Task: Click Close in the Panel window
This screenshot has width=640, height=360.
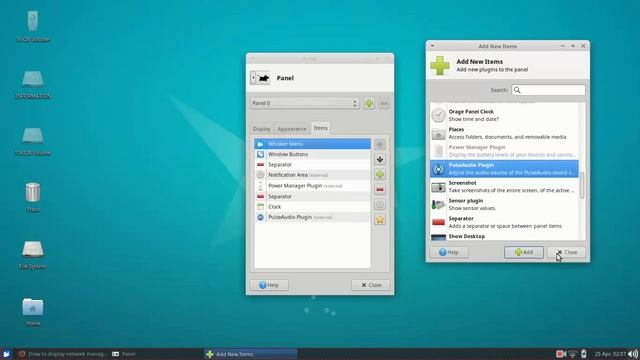Action: tap(371, 285)
